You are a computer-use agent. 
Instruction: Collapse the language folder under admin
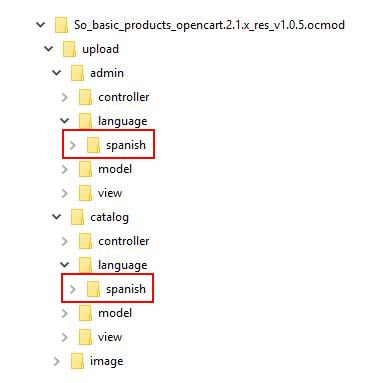(65, 121)
